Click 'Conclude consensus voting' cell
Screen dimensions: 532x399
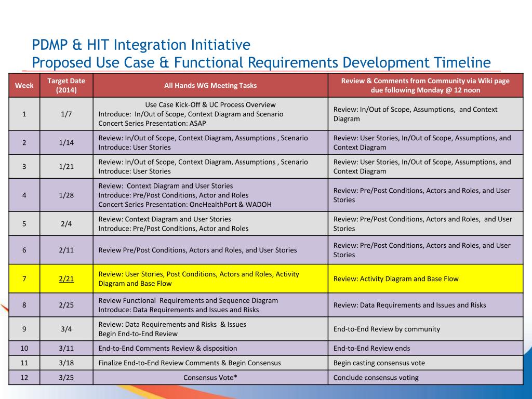pos(425,377)
